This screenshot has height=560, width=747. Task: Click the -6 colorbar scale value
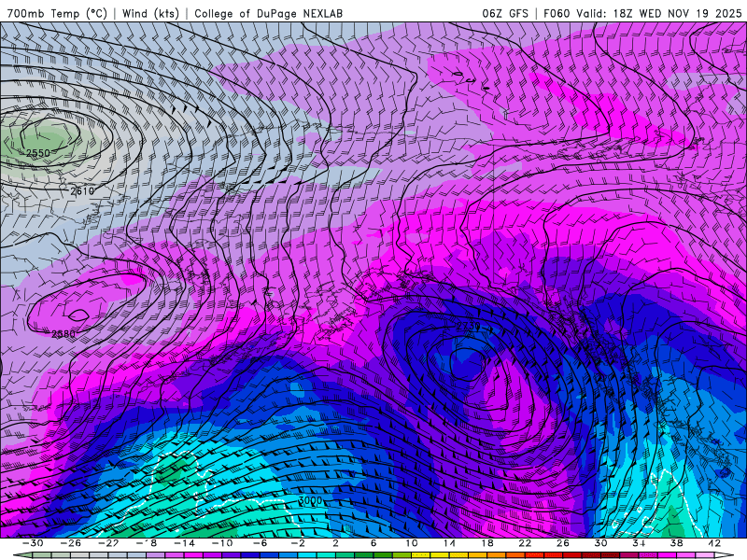point(260,543)
